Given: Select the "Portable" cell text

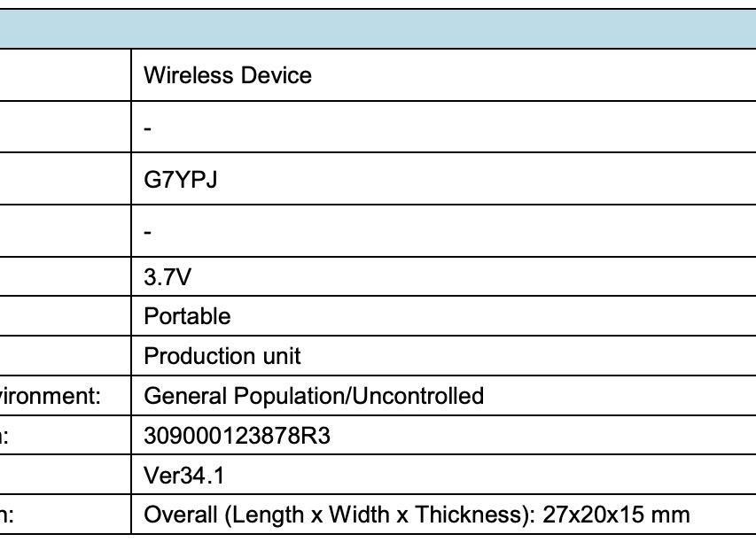Looking at the screenshot, I should (x=187, y=316).
